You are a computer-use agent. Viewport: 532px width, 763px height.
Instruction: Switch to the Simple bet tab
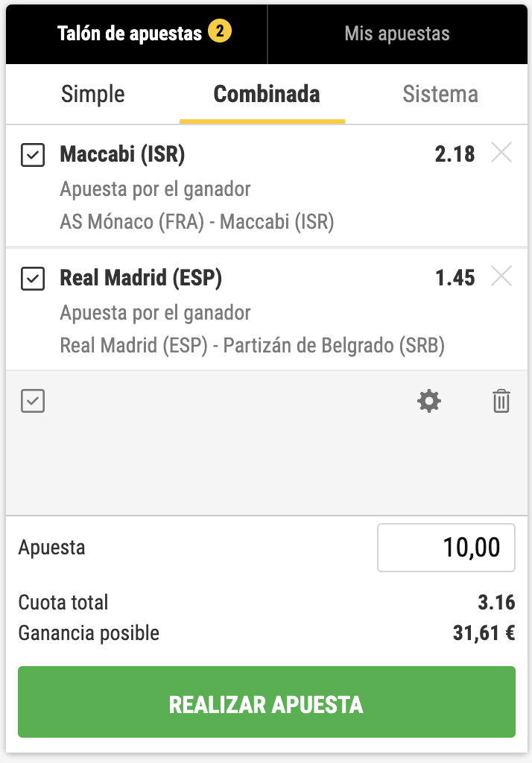pyautogui.click(x=93, y=95)
